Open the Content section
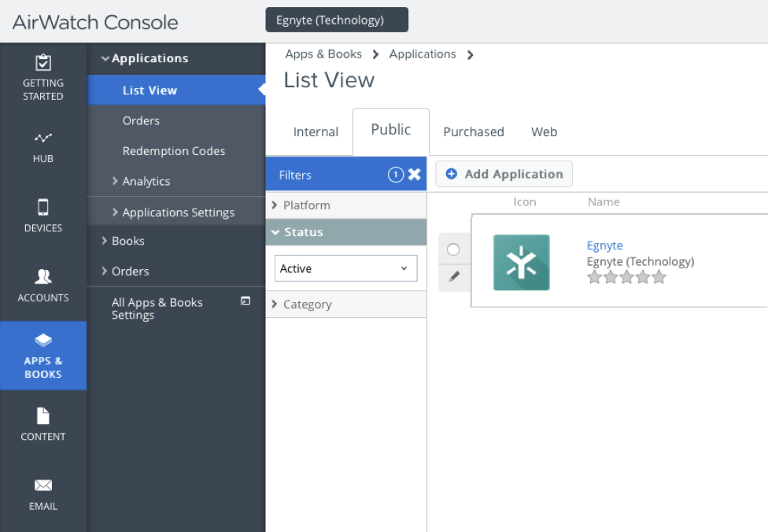 [x=43, y=425]
